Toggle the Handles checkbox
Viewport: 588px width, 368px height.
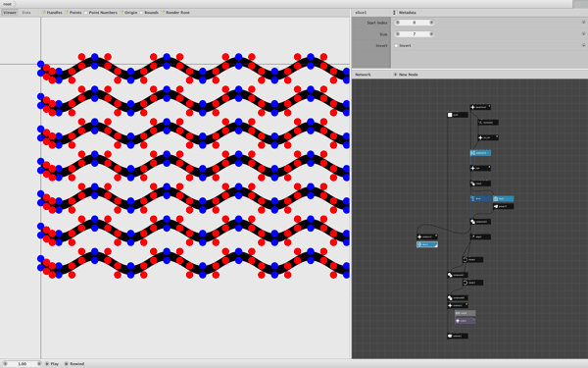(x=43, y=13)
